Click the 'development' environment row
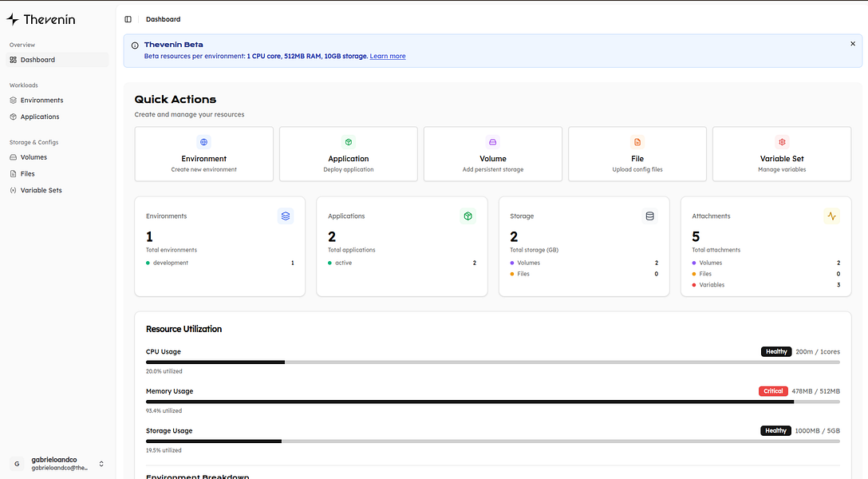 [x=219, y=263]
